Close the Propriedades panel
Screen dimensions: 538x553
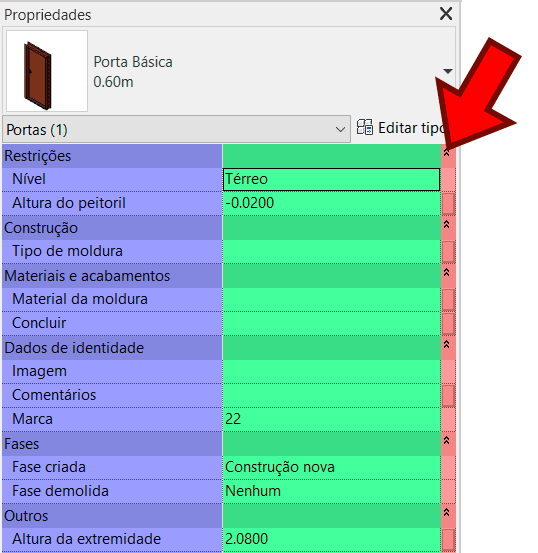click(x=446, y=14)
